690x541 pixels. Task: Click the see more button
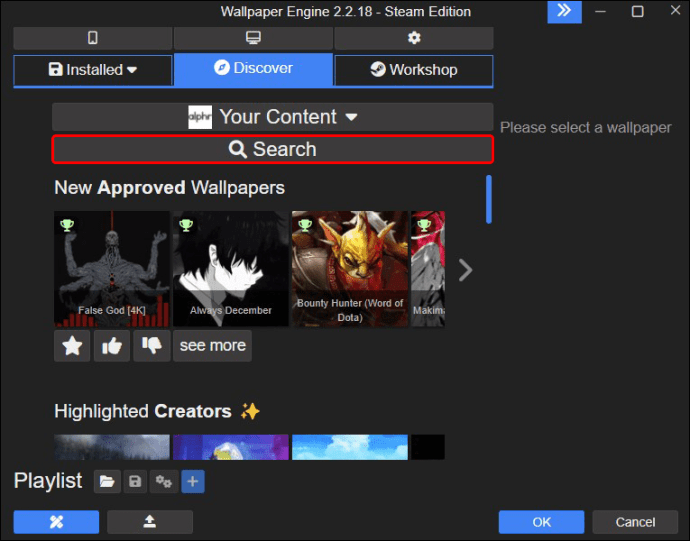coord(213,346)
